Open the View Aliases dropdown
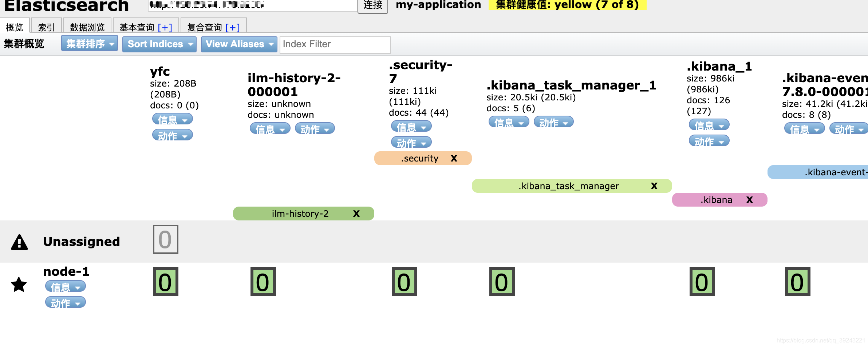868x347 pixels. point(238,44)
